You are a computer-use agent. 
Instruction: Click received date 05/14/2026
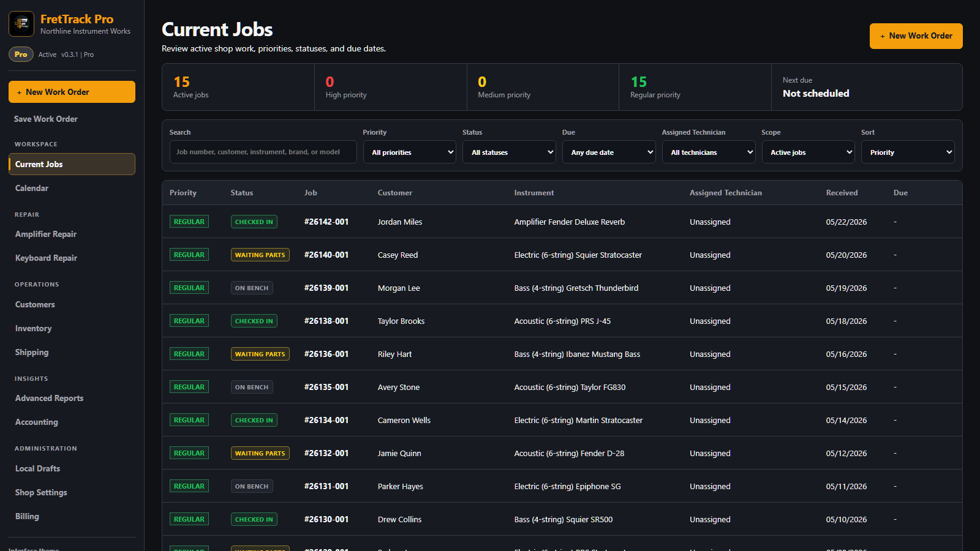point(846,420)
